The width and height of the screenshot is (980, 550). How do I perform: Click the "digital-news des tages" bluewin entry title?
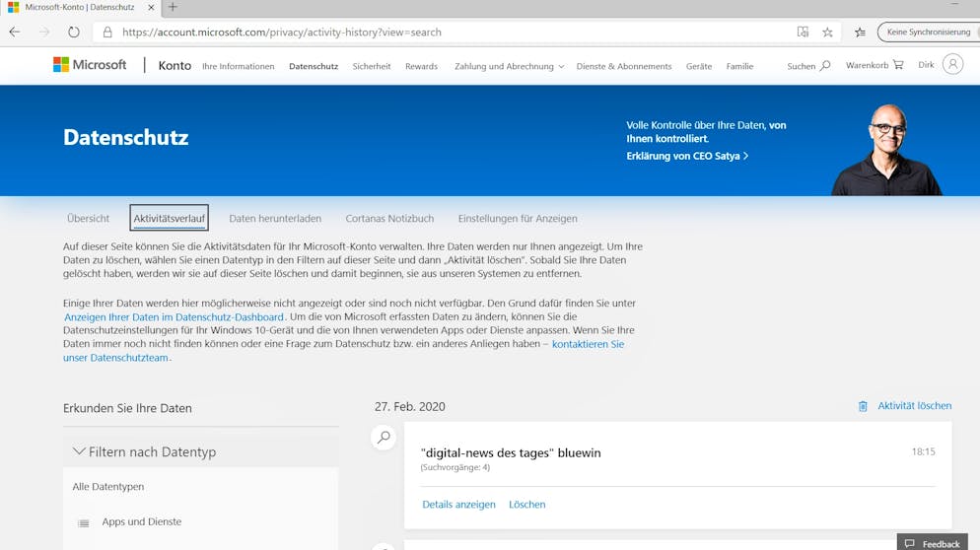tap(511, 453)
